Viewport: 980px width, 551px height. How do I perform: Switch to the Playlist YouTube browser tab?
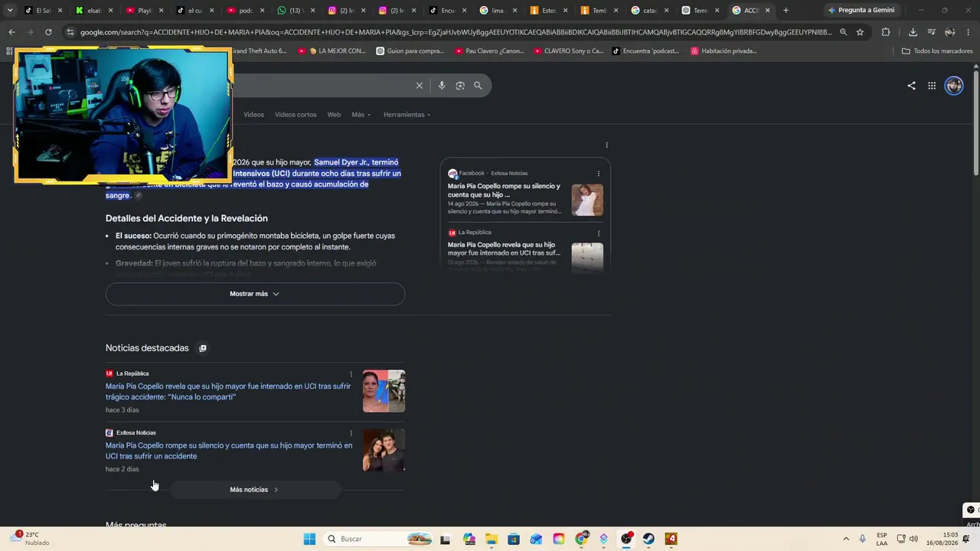(x=143, y=11)
